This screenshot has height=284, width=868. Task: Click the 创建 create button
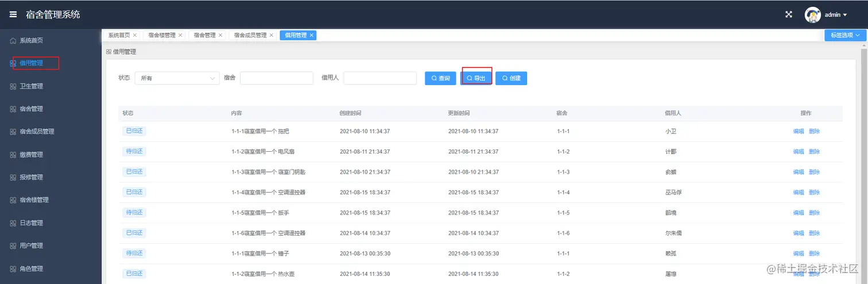(511, 78)
